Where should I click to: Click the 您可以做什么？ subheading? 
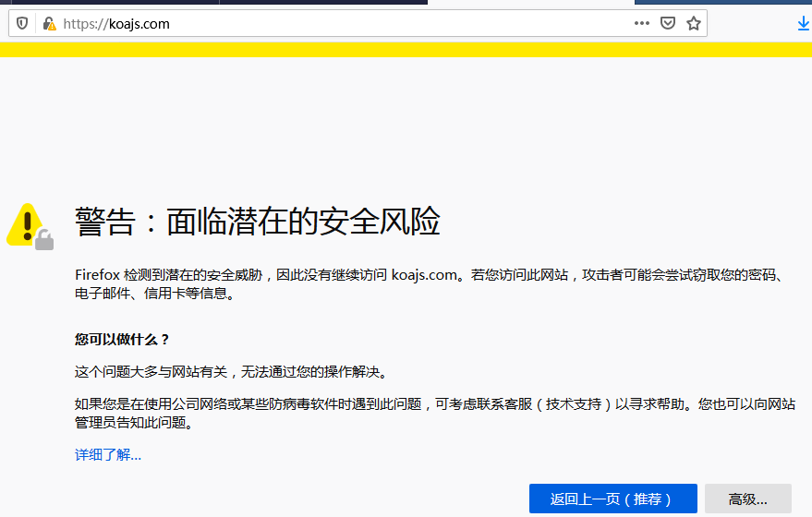[x=122, y=339]
